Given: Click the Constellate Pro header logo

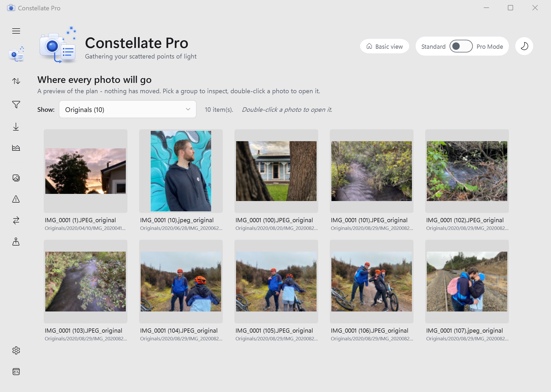Looking at the screenshot, I should [58, 45].
